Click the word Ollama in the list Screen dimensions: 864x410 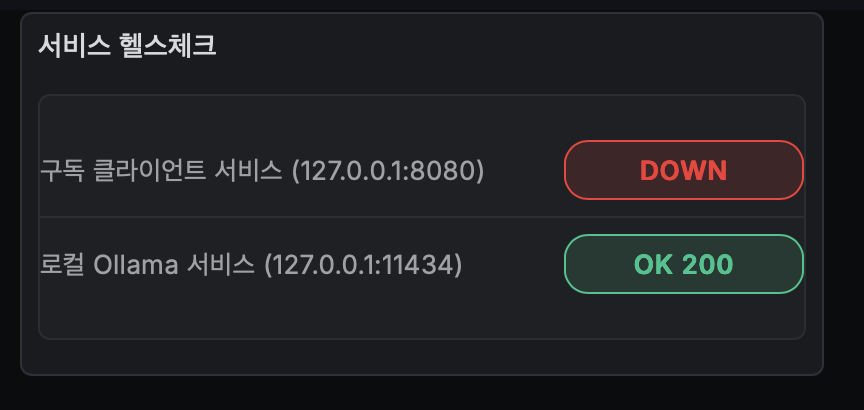[134, 265]
